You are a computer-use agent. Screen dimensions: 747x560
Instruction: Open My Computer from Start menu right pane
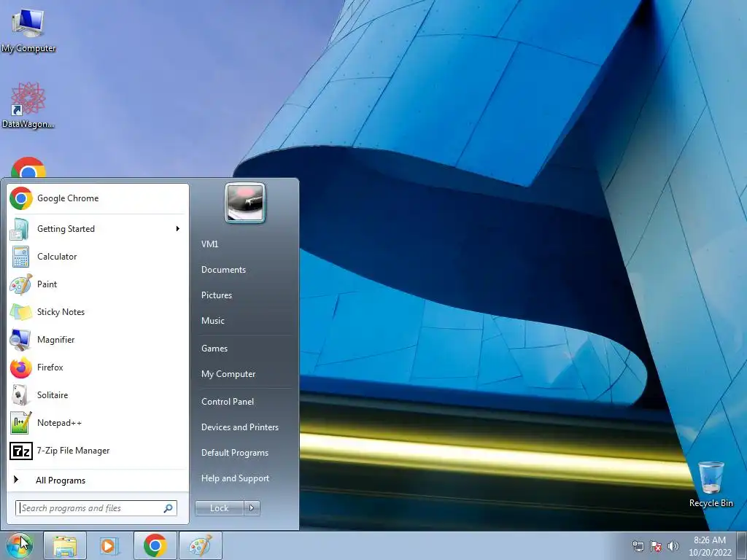(x=228, y=374)
